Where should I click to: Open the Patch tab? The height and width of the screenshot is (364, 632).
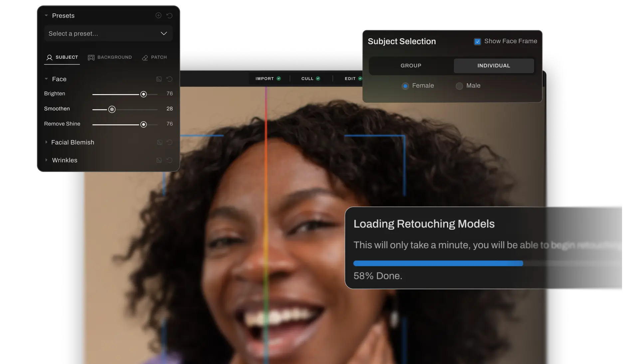pyautogui.click(x=154, y=58)
